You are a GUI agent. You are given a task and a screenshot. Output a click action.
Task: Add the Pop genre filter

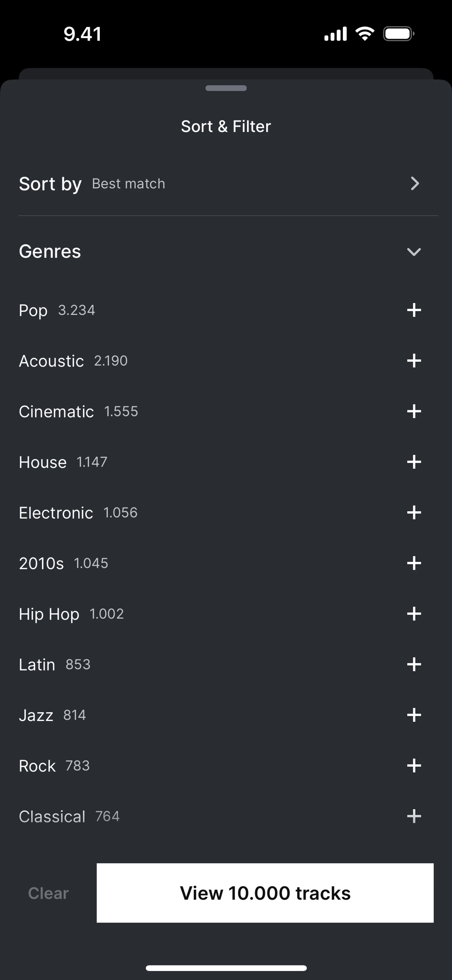414,310
